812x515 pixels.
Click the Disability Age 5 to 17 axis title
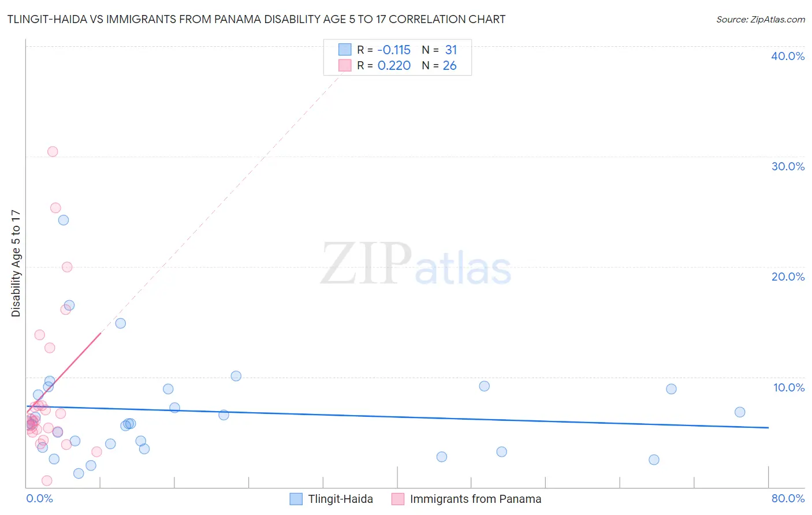point(16,263)
